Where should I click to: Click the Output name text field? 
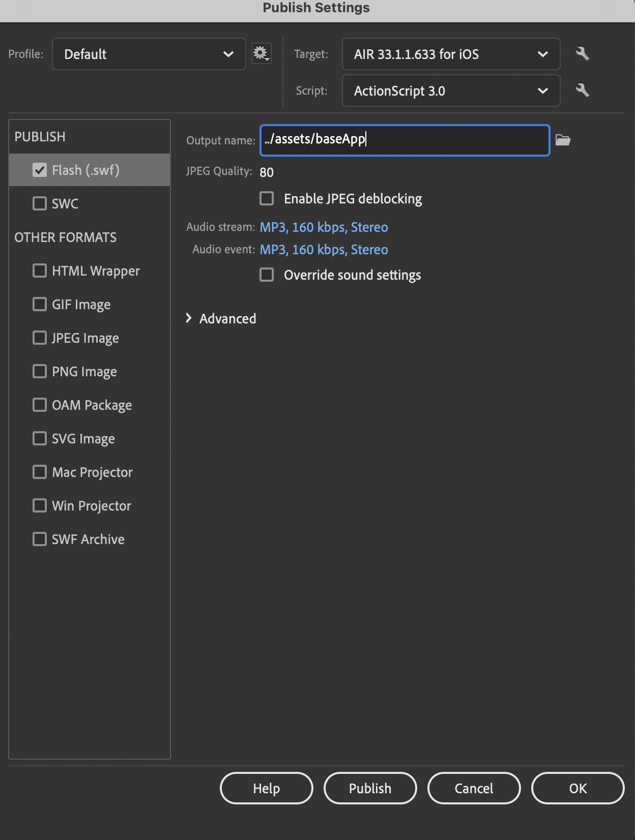tap(405, 140)
